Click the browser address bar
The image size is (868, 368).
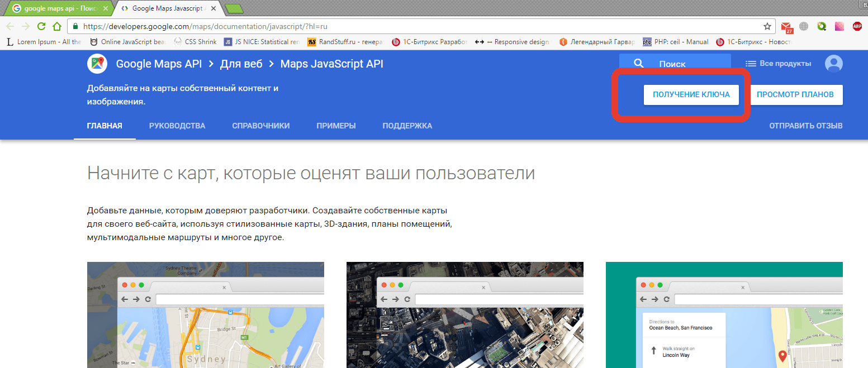[422, 26]
